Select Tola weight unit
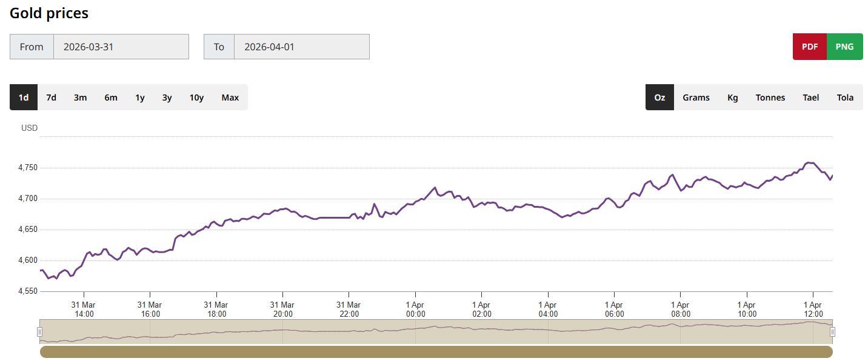This screenshot has height=364, width=868. pos(845,98)
